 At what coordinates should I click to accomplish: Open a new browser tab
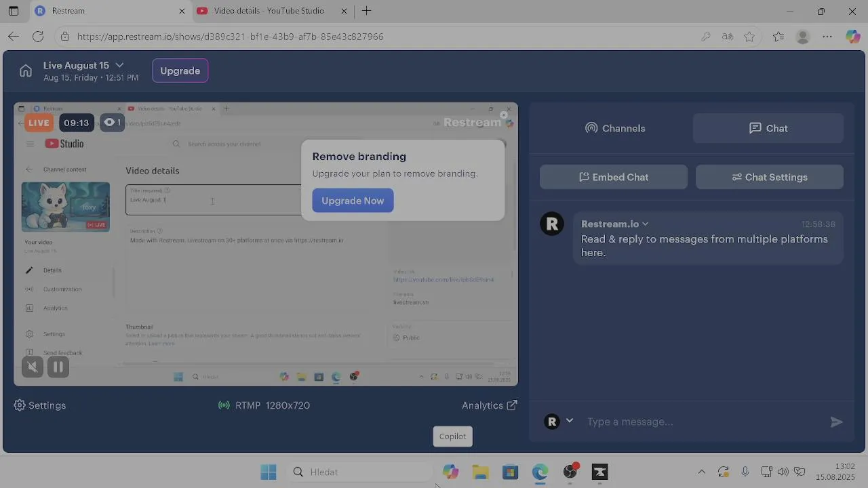366,11
